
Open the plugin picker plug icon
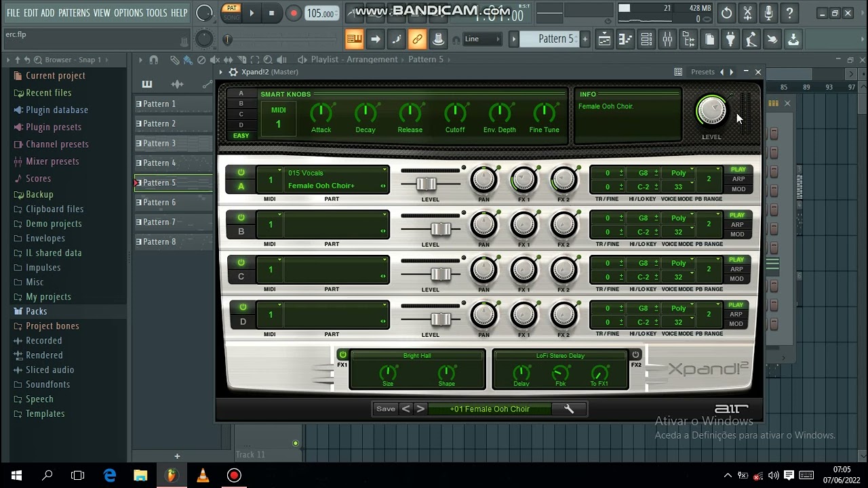[x=730, y=39]
